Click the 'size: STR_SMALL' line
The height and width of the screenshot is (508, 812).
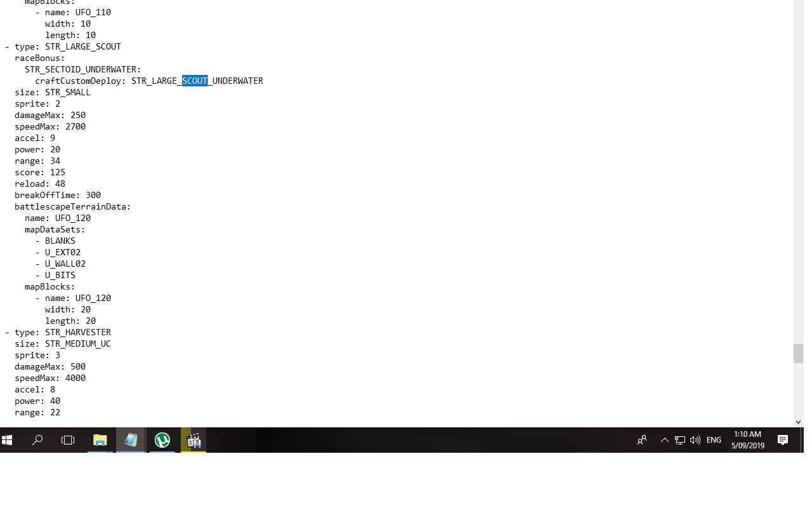(53, 92)
